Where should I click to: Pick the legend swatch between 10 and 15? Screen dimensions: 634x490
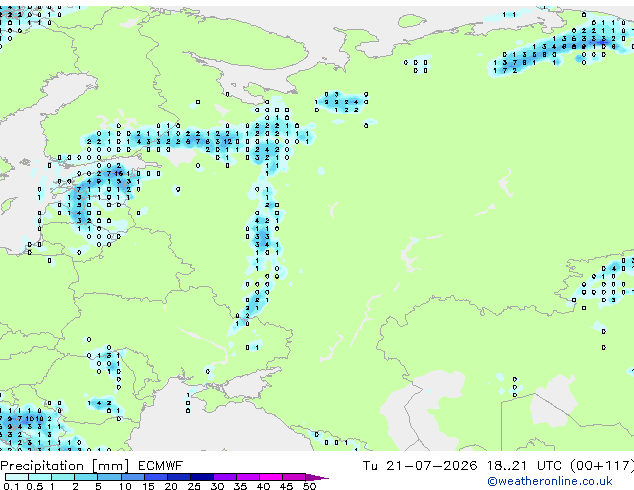(x=133, y=477)
